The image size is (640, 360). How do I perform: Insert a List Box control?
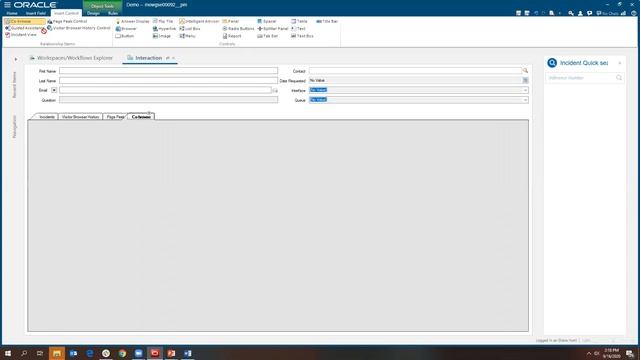point(190,29)
